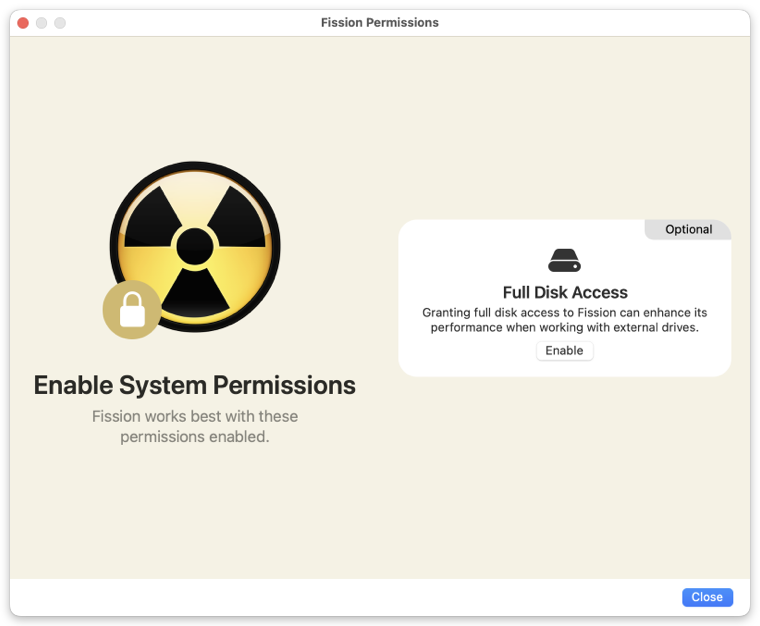Click the Optional badge on the permission card
This screenshot has height=626, width=760.
pyautogui.click(x=688, y=229)
